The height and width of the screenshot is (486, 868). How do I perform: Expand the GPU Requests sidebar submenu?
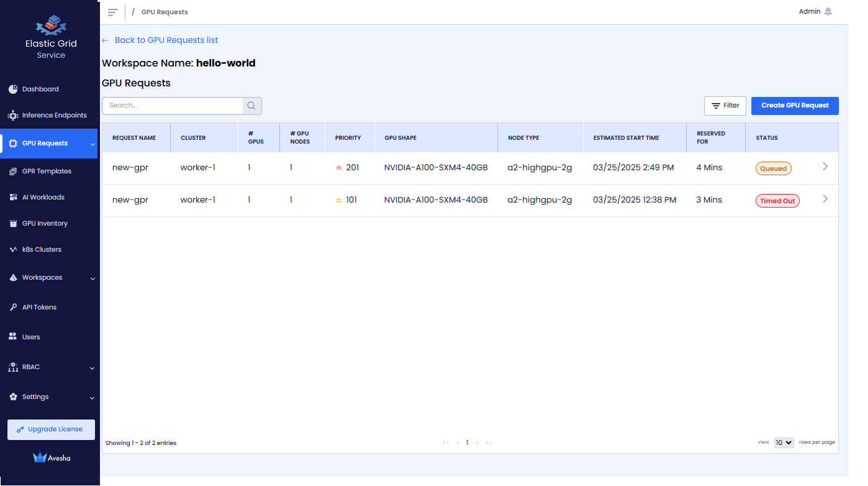[x=93, y=144]
